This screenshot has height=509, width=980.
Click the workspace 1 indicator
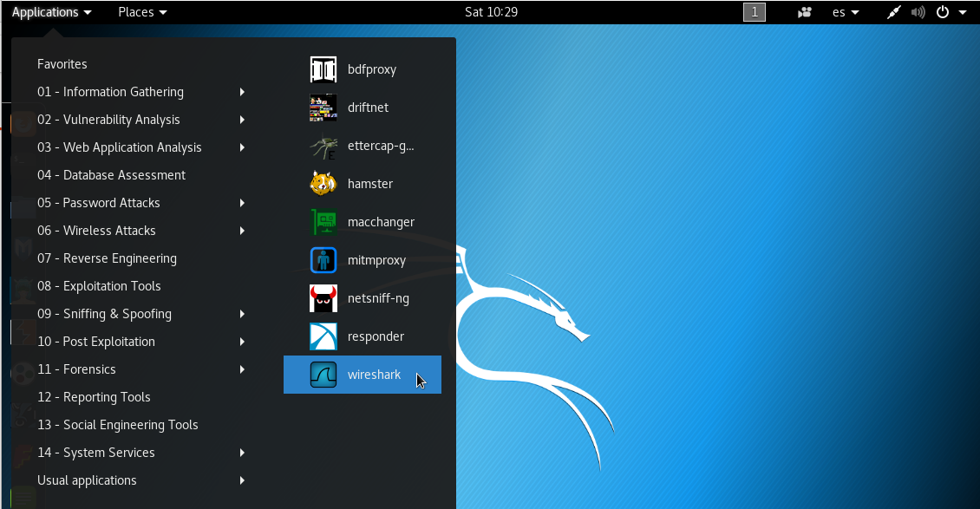tap(755, 12)
